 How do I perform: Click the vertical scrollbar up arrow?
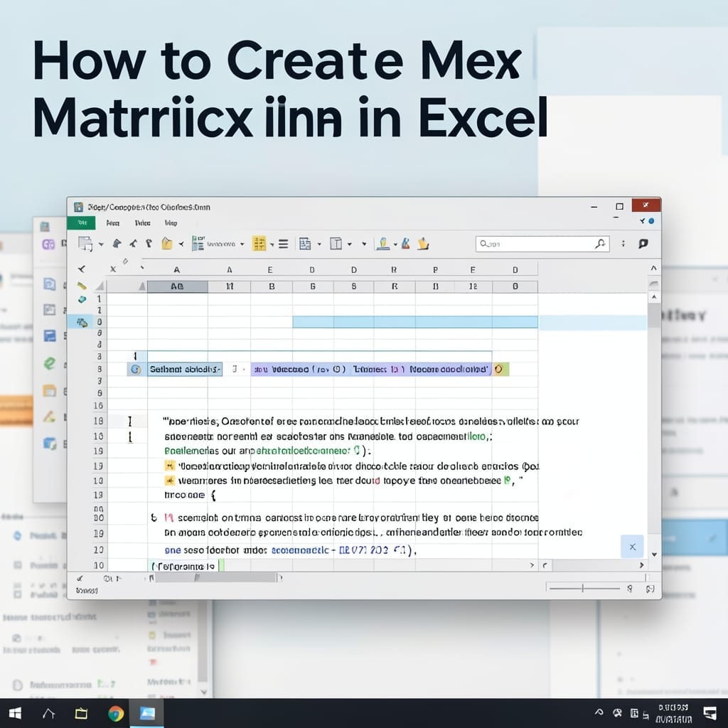(x=654, y=296)
